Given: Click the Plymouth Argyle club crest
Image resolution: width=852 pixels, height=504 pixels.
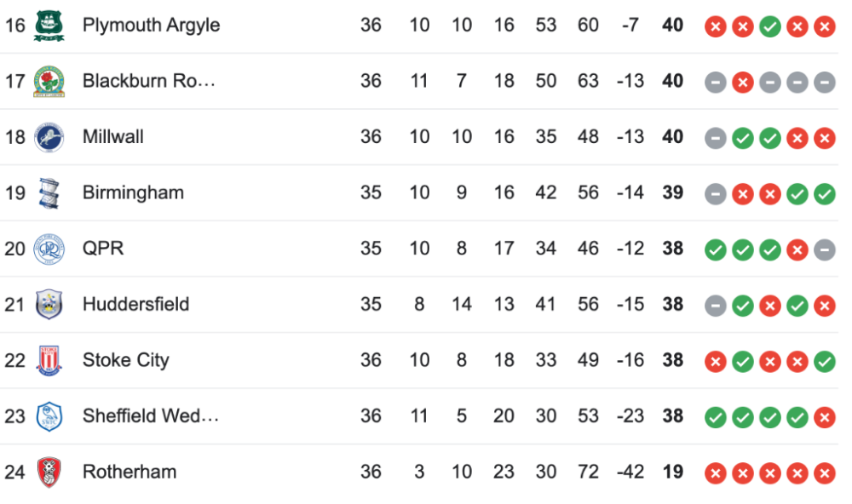Looking at the screenshot, I should point(49,26).
